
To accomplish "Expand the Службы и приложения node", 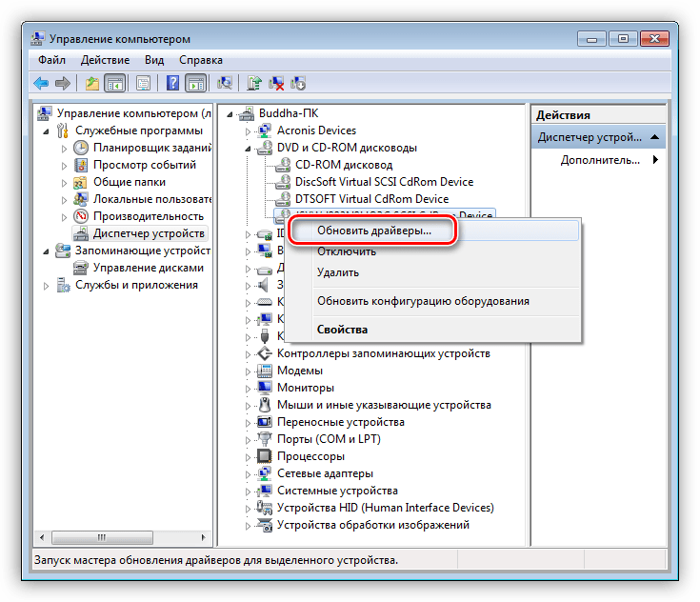I will (x=46, y=286).
